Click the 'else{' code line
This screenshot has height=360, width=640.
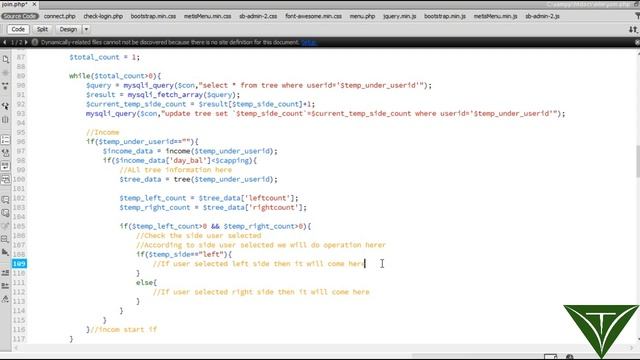pos(146,282)
